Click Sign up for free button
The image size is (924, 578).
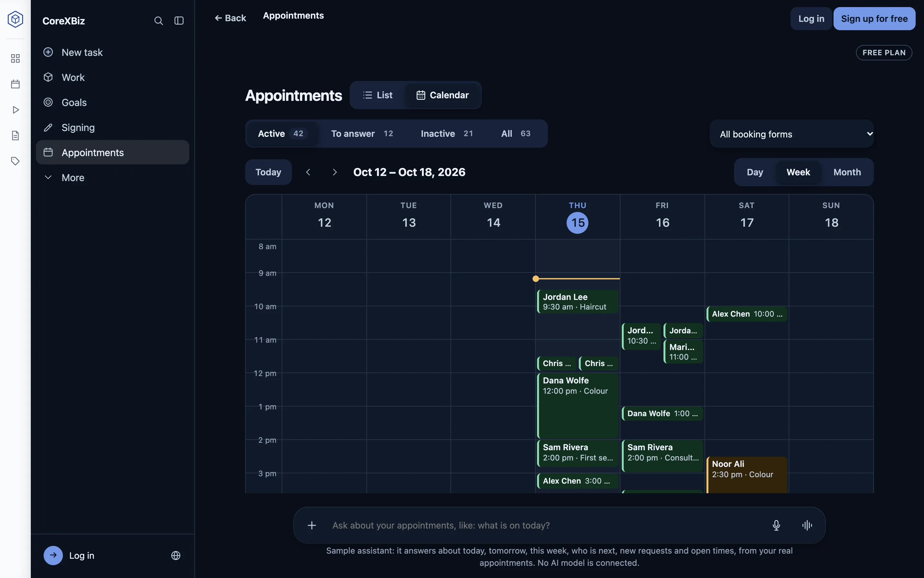874,19
